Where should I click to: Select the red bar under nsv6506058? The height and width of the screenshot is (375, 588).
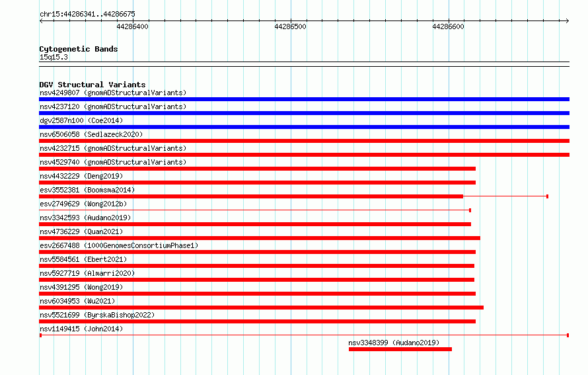(x=304, y=141)
